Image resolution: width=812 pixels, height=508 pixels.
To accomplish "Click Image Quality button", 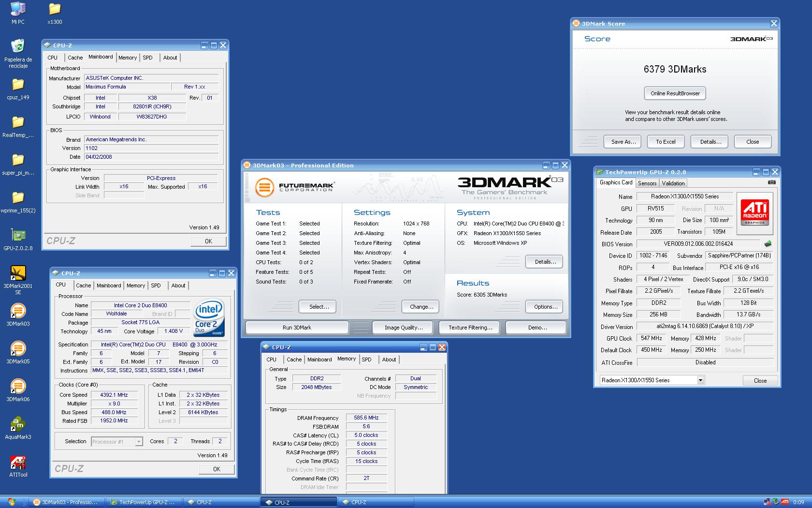I will tap(404, 328).
